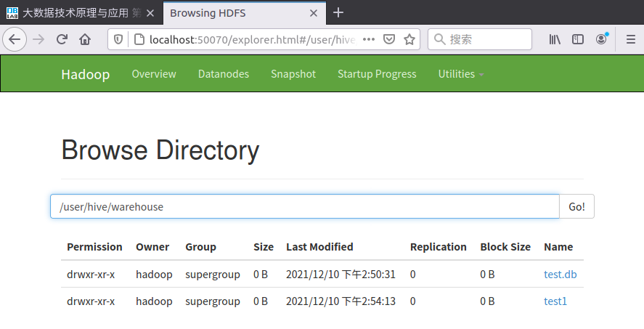Click the browser back arrow button
Image resolution: width=644 pixels, height=329 pixels.
(15, 39)
